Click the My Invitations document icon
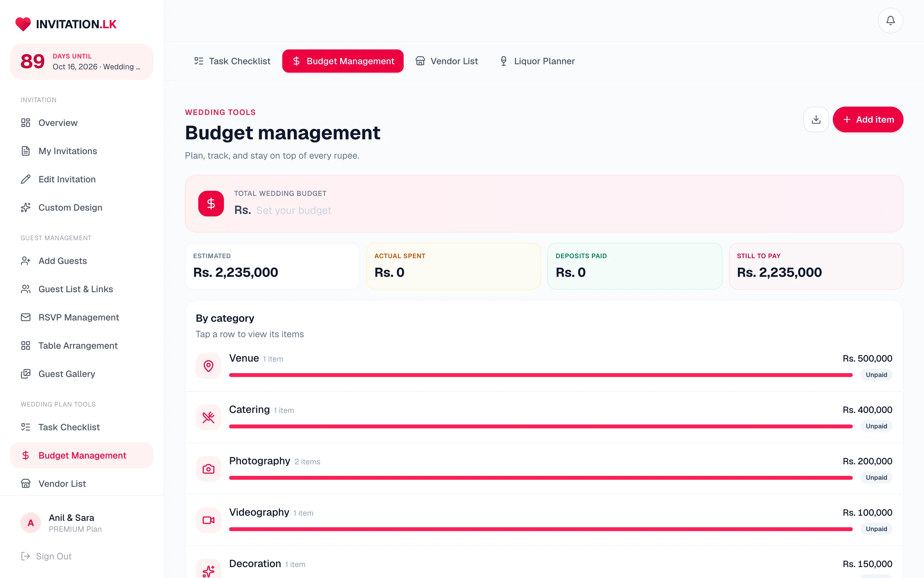The height and width of the screenshot is (578, 924). 26,151
